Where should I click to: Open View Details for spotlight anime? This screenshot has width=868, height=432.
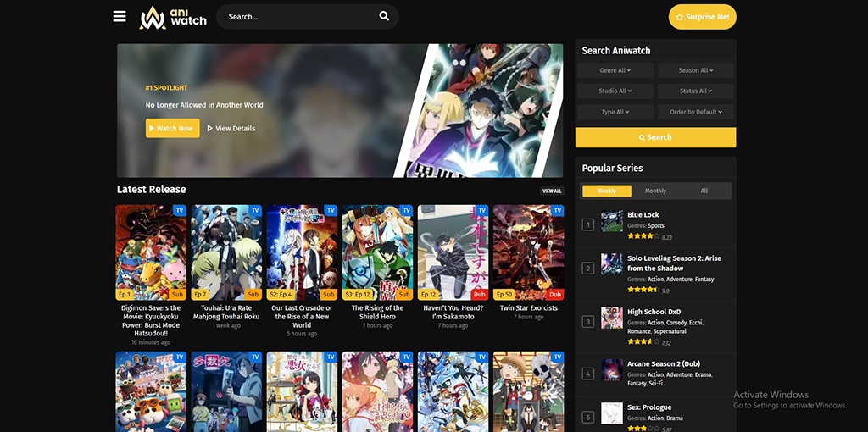point(231,128)
